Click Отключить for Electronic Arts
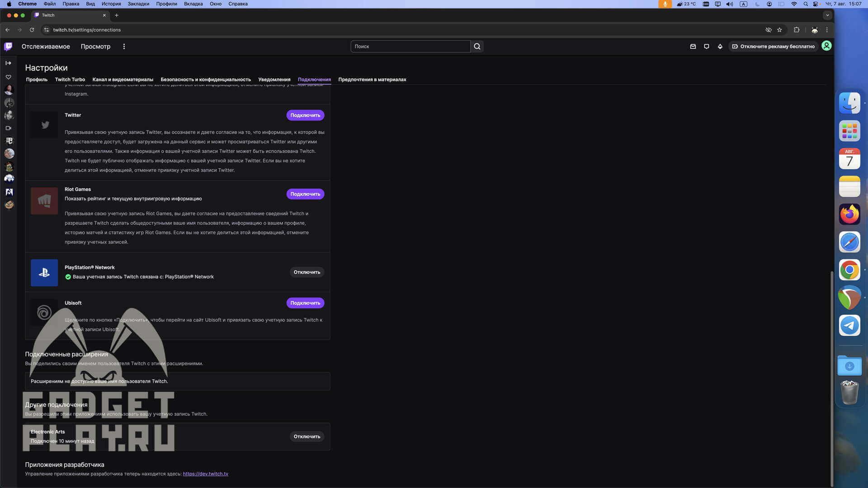 click(307, 436)
